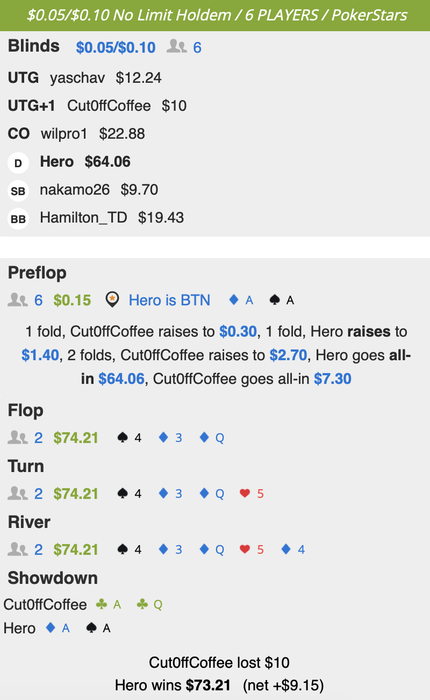Click the players icon next to Blinds

click(x=176, y=46)
